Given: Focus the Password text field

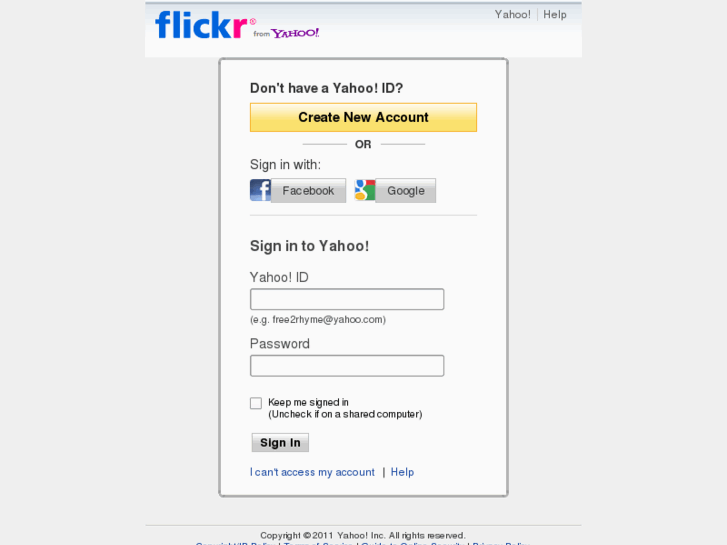Looking at the screenshot, I should pyautogui.click(x=347, y=366).
